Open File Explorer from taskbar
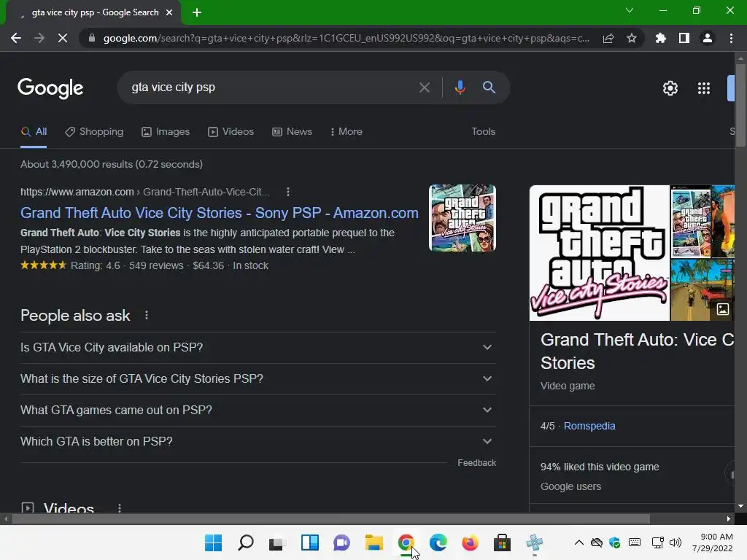This screenshot has height=560, width=747. tap(374, 542)
